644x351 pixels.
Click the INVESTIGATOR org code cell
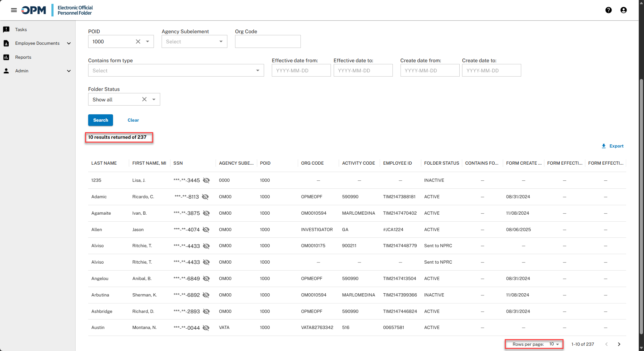[x=317, y=230]
